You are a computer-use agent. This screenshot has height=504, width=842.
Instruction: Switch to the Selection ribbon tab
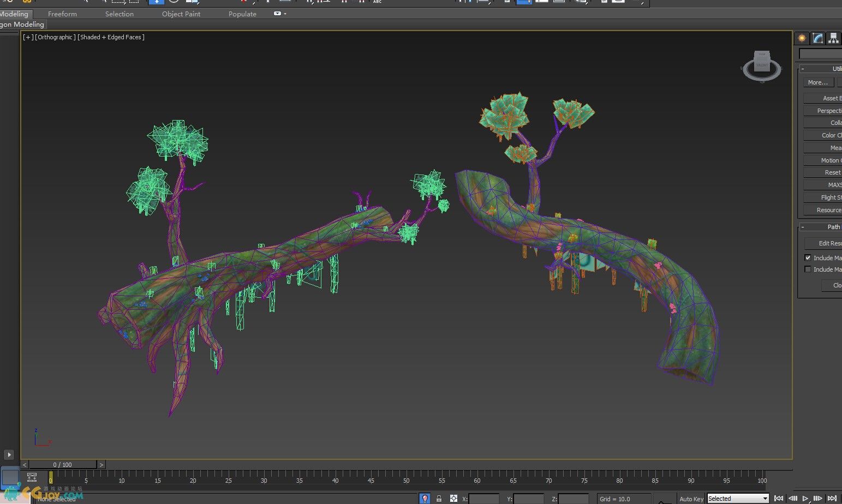tap(120, 14)
